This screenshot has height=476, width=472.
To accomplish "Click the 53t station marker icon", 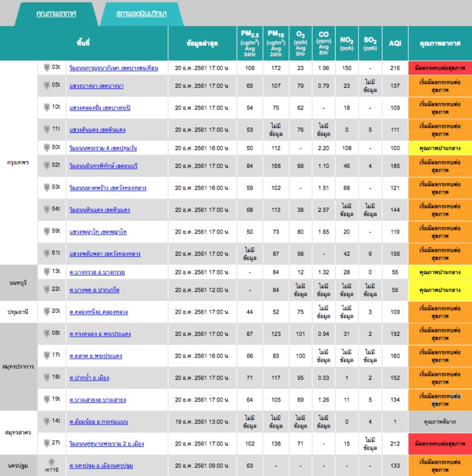I will pyautogui.click(x=46, y=187).
